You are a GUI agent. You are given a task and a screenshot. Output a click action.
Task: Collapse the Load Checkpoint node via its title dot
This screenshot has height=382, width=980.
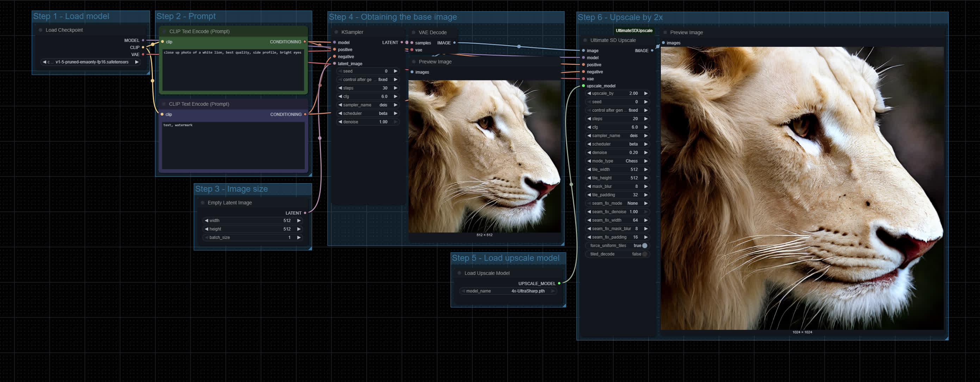(40, 30)
